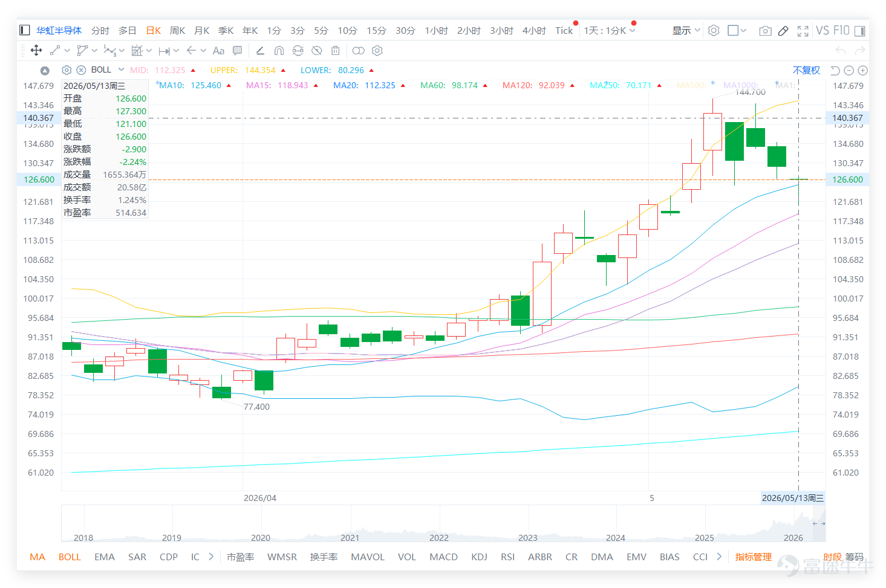Reset chart zoom with rotate icon
886x588 pixels.
click(x=835, y=71)
